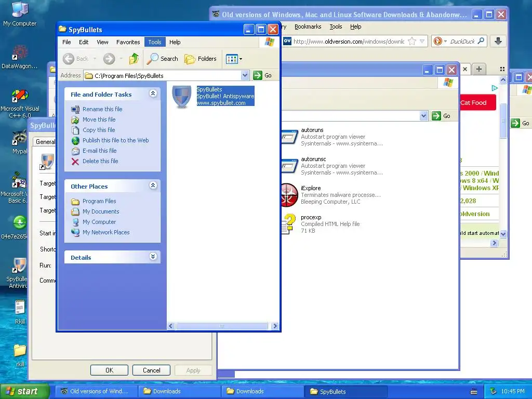Toggle the Folders pane
This screenshot has width=532, height=399.
(x=201, y=59)
